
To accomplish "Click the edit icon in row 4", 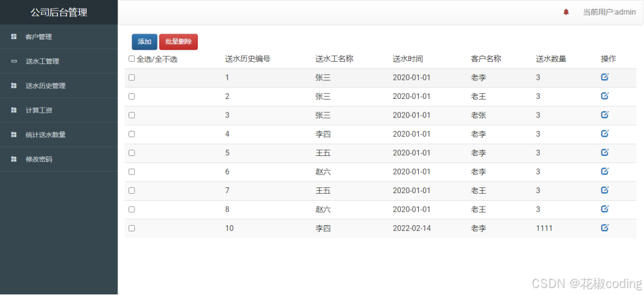I will (604, 133).
